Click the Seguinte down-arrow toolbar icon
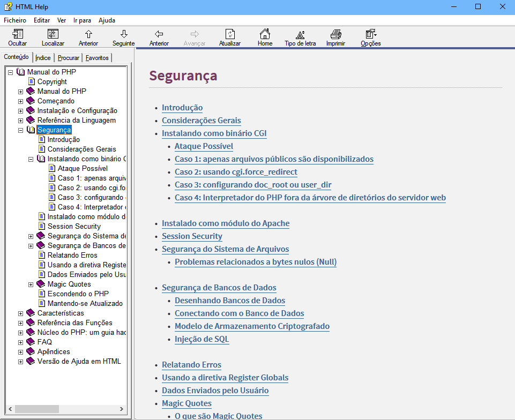 [124, 34]
